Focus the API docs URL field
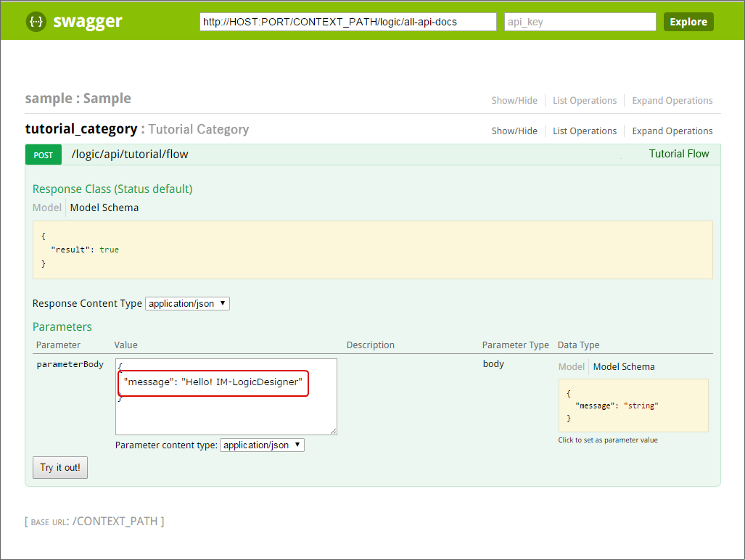 [x=347, y=22]
